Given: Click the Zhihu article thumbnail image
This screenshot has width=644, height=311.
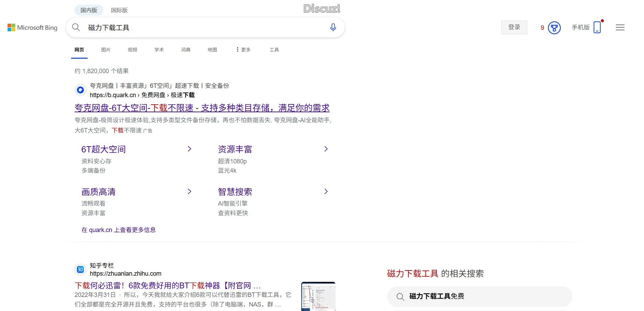Looking at the screenshot, I should [x=318, y=296].
